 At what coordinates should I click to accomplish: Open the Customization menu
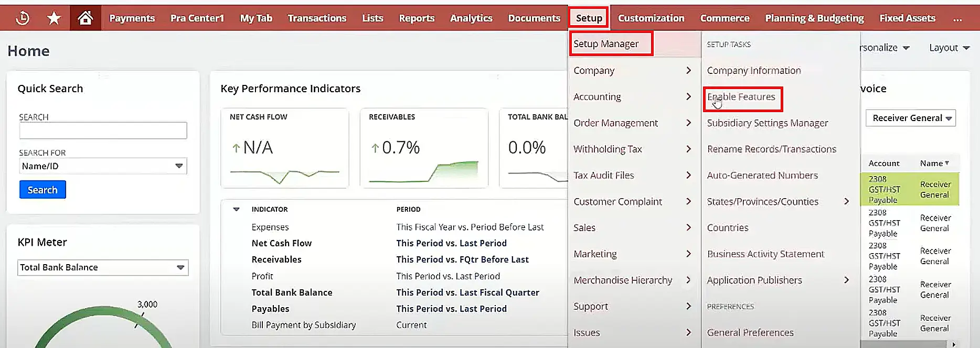[651, 18]
